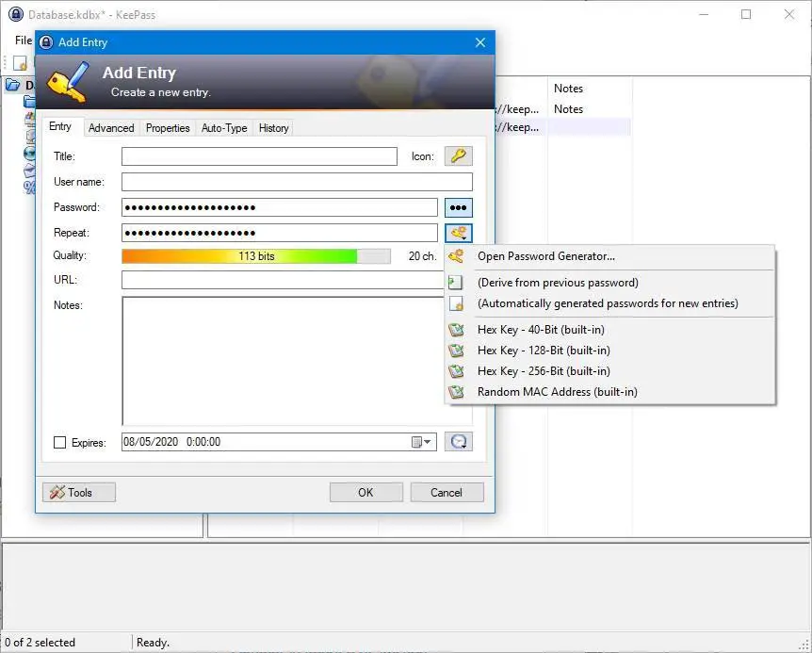This screenshot has width=812, height=653.
Task: Maximize the KeePass main window
Action: point(746,14)
